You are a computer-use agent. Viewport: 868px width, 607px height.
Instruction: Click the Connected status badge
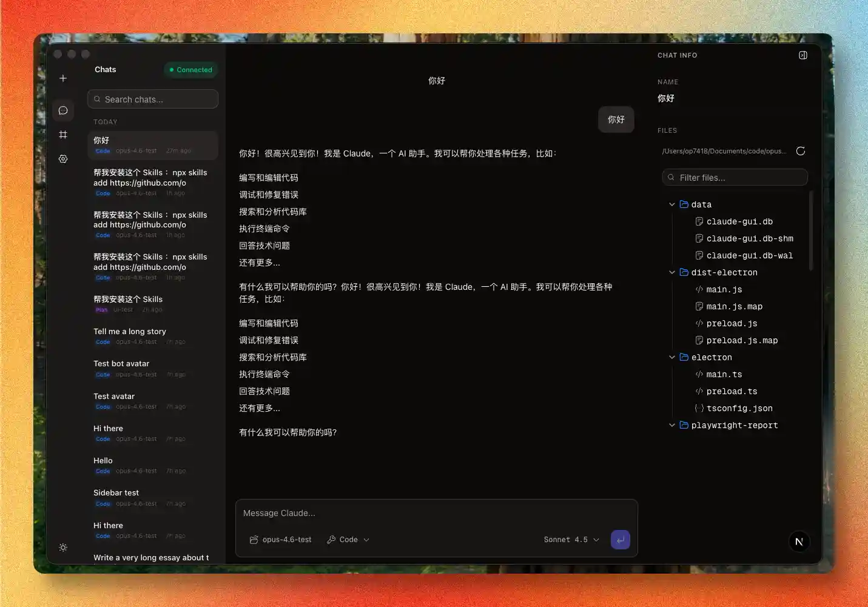190,70
